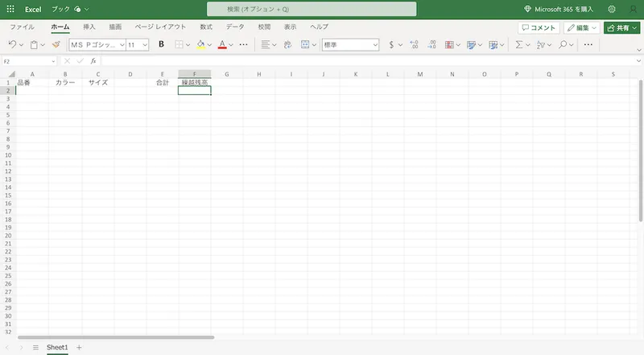
Task: Open the all sheets list icon
Action: click(35, 348)
